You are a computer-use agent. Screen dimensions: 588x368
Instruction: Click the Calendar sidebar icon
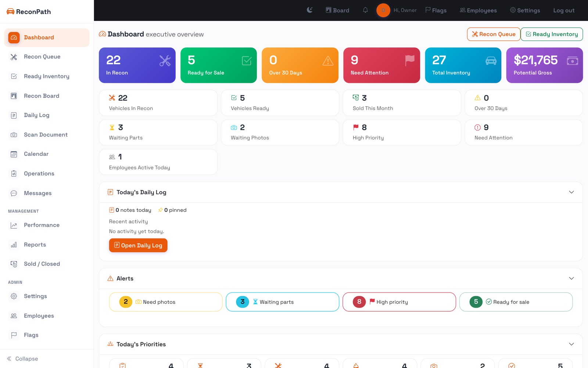click(14, 154)
